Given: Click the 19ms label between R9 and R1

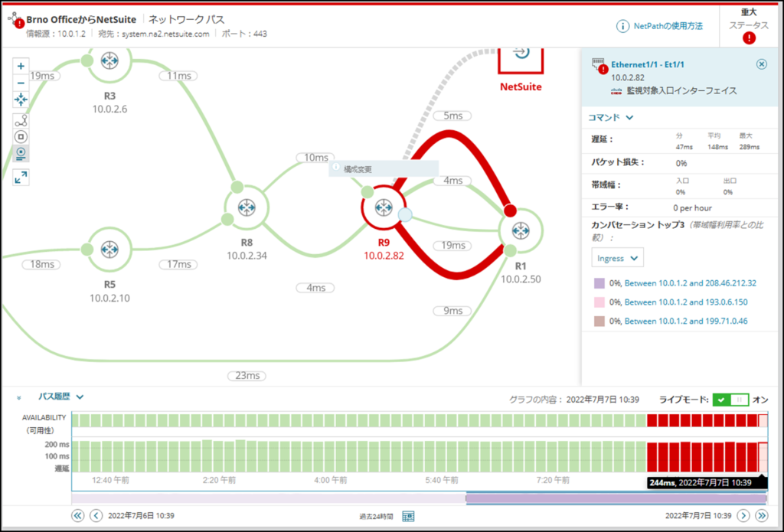Looking at the screenshot, I should 453,245.
